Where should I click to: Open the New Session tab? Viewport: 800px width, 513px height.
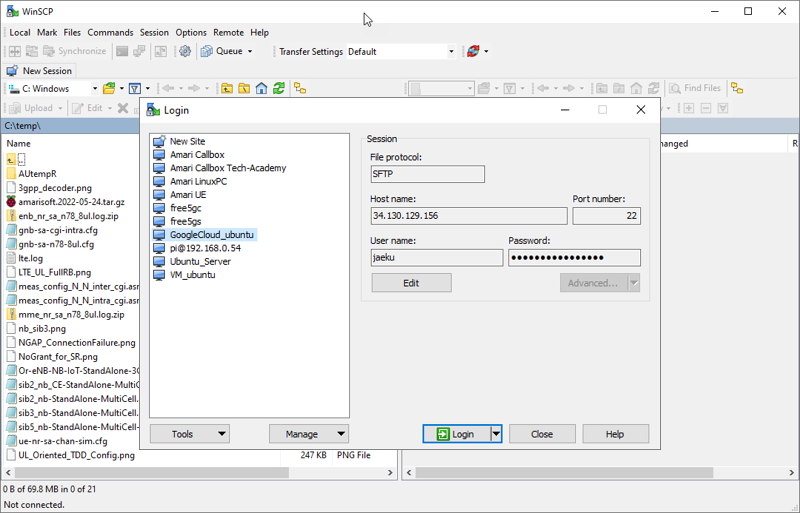pyautogui.click(x=40, y=71)
